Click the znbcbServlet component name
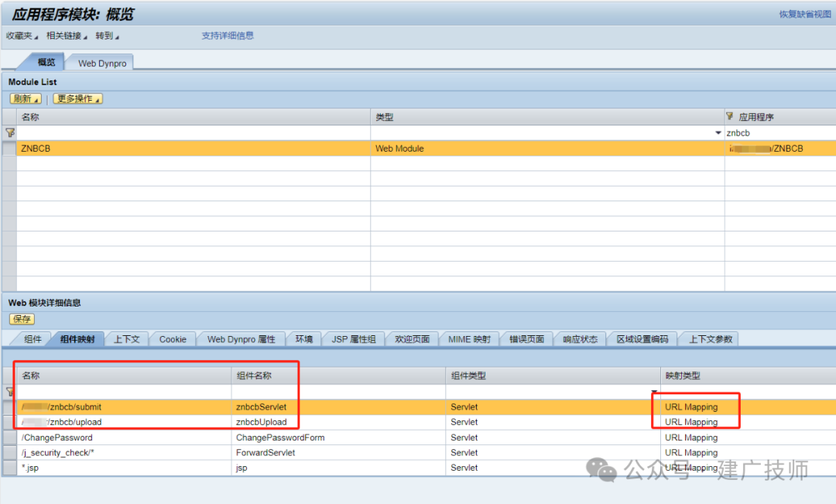 tap(262, 406)
